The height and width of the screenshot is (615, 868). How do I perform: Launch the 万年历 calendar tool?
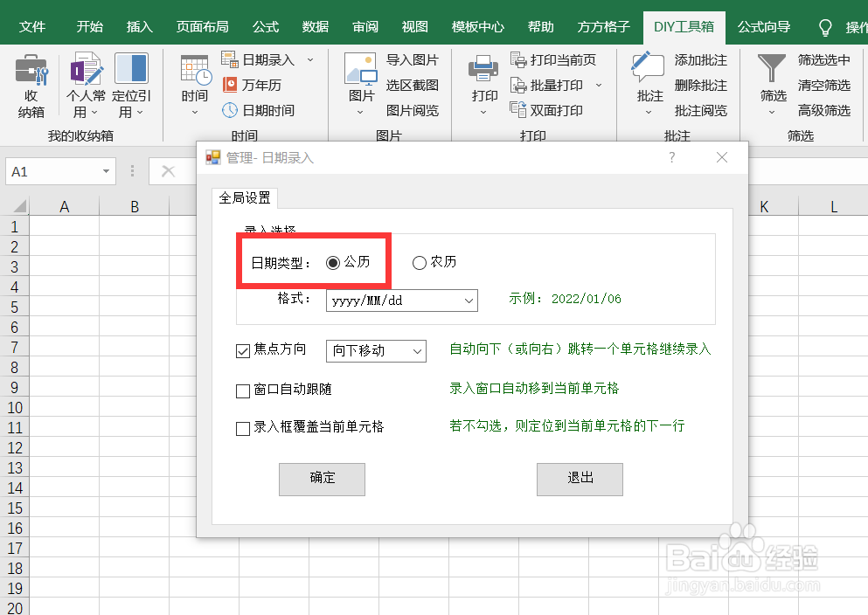[x=264, y=85]
